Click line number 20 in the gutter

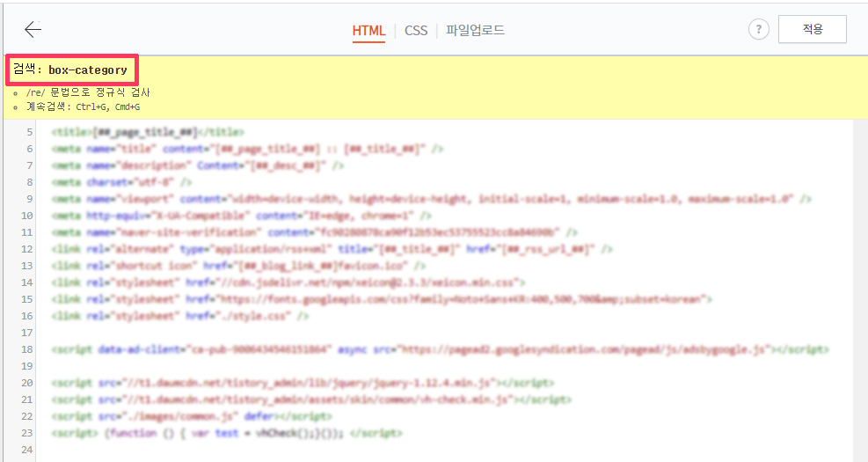(27, 383)
